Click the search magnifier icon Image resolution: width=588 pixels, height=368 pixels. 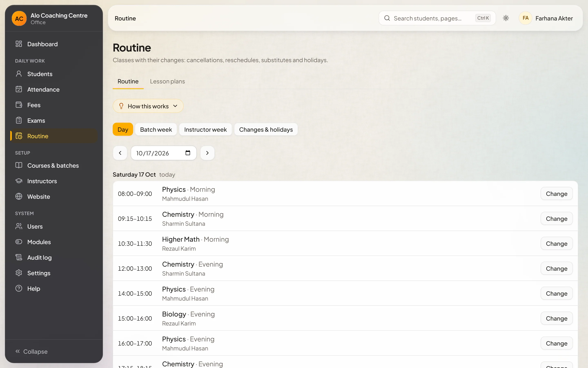coord(387,18)
